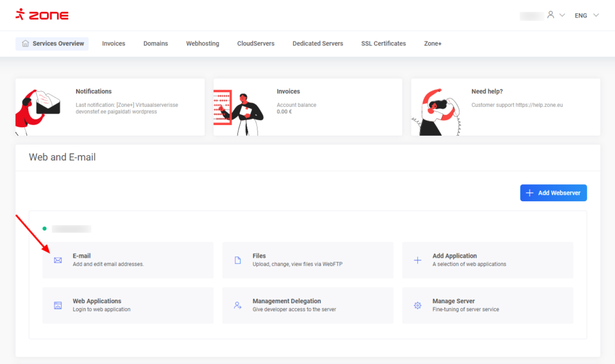Click the Zone logo
Viewport: 615px width, 364px height.
tap(41, 15)
